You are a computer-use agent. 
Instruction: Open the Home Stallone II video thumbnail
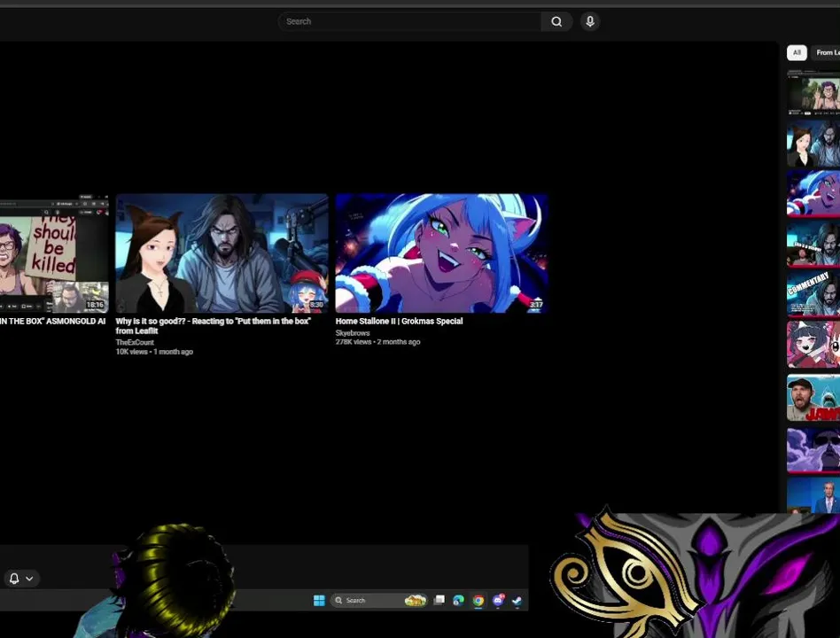[441, 253]
